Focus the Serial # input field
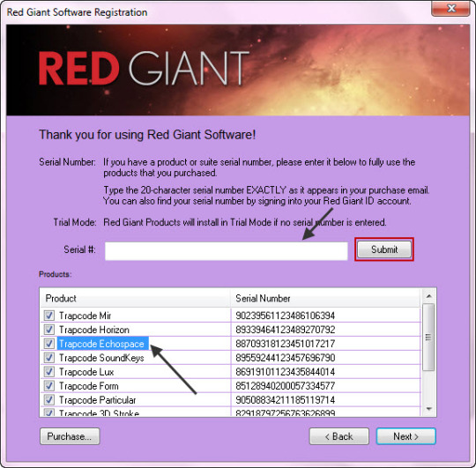The image size is (476, 468). (x=227, y=251)
